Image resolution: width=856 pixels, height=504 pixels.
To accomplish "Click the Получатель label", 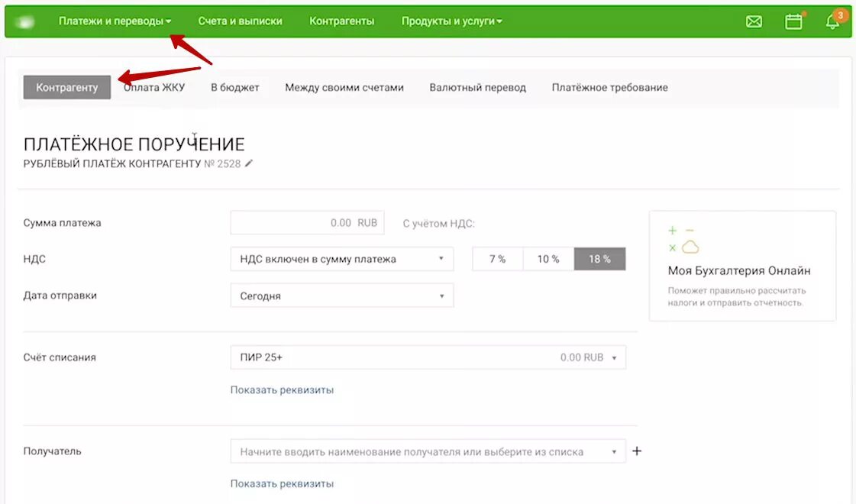I will [52, 451].
